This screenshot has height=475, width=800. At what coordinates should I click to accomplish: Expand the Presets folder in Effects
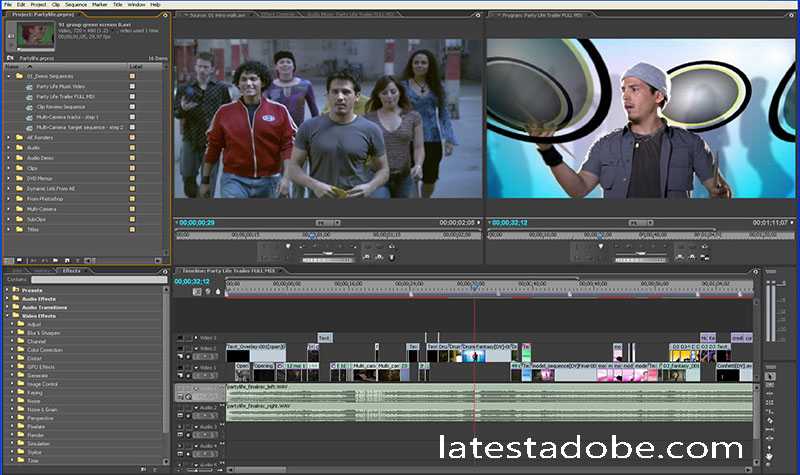[8, 290]
